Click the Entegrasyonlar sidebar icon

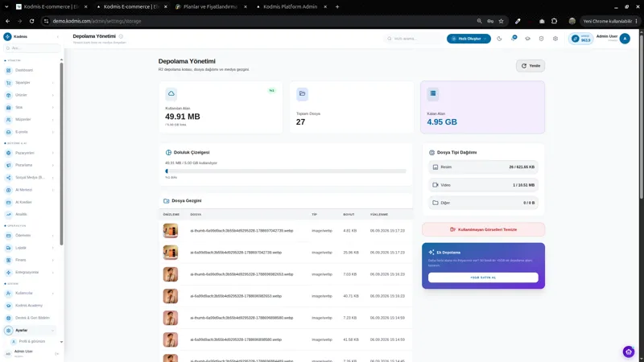[x=8, y=272]
